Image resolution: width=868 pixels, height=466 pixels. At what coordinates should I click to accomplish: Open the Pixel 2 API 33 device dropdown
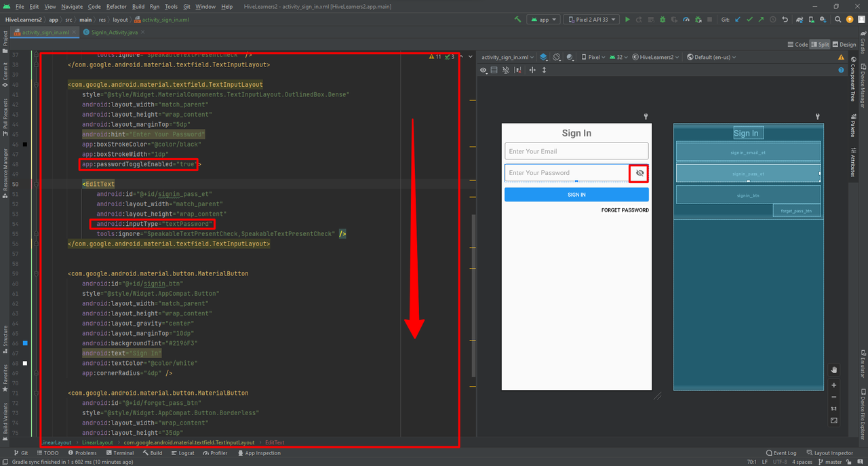(x=591, y=20)
